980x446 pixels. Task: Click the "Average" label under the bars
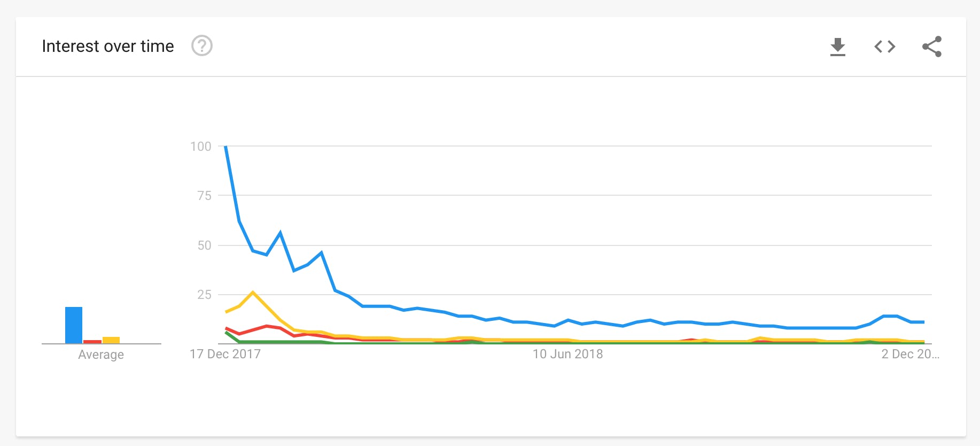pos(101,355)
